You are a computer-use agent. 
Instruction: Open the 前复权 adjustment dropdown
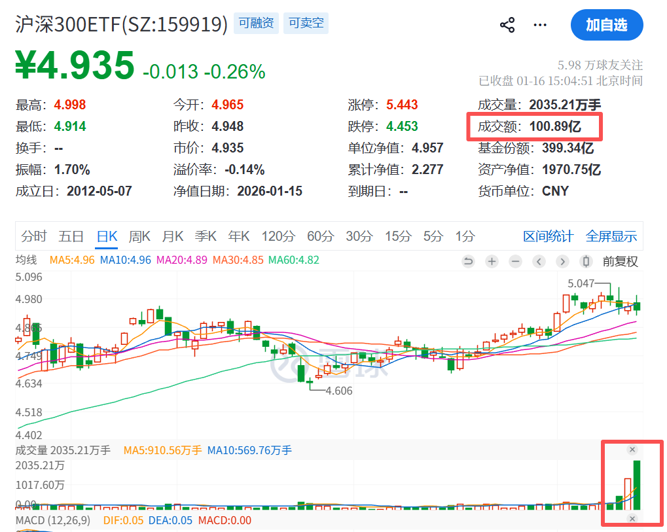click(620, 261)
